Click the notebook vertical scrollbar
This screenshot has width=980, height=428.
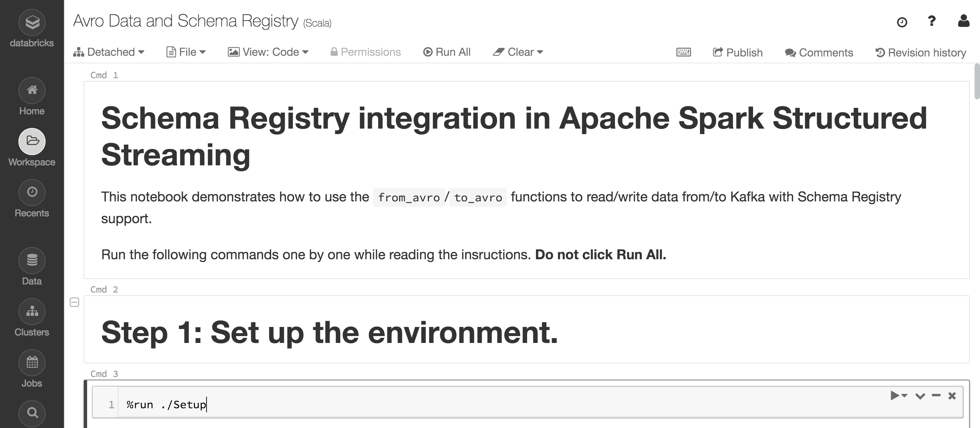tap(977, 82)
